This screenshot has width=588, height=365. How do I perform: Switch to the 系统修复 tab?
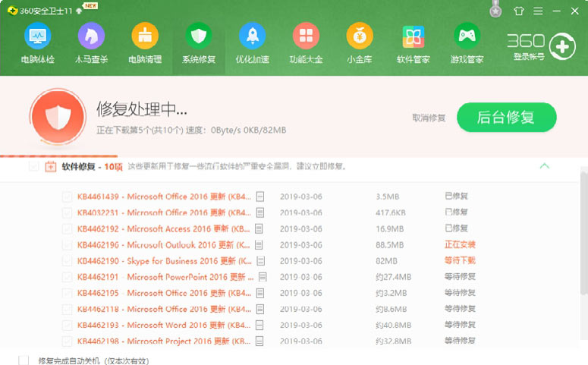click(x=198, y=43)
